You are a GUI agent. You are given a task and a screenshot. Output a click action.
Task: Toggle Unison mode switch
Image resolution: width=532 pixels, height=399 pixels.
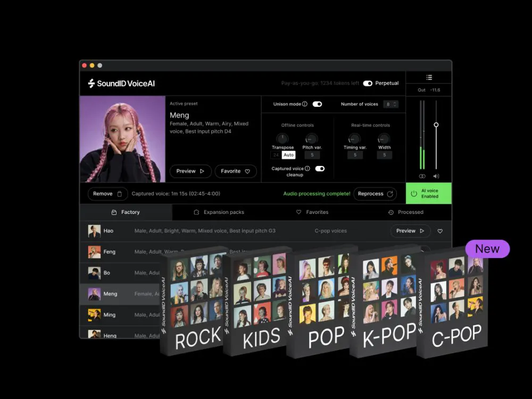point(317,104)
